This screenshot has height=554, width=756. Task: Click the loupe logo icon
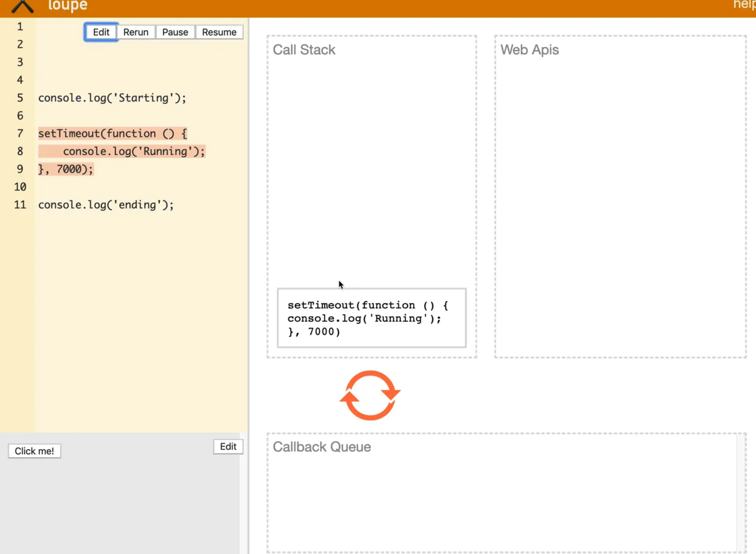22,6
